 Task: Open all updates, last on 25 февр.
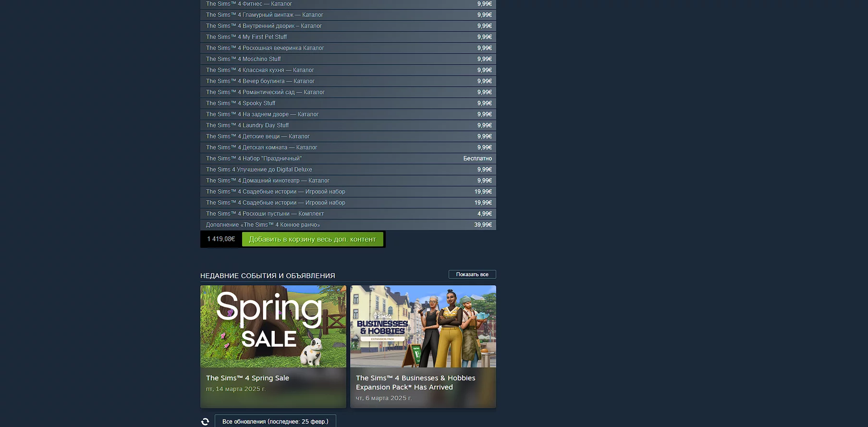point(275,421)
